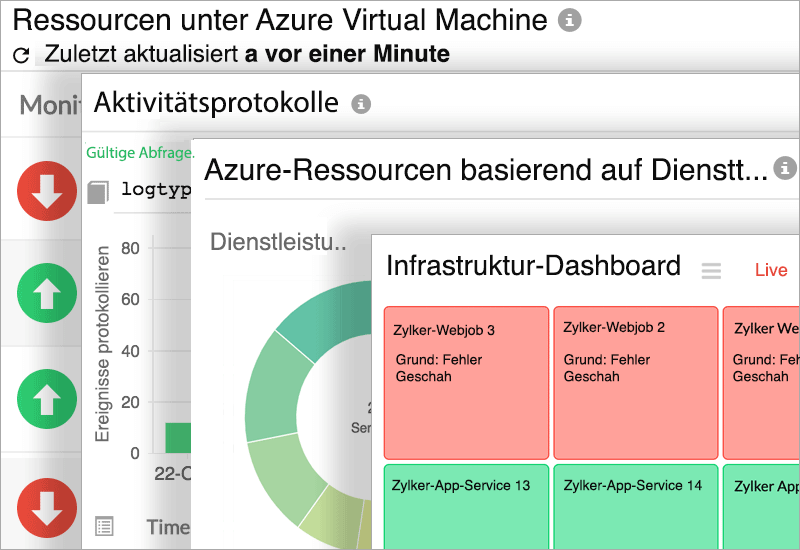The width and height of the screenshot is (800, 550).
Task: Click info icon beside Azure-Ressourcen basierend auf Dienstt...
Action: (785, 168)
